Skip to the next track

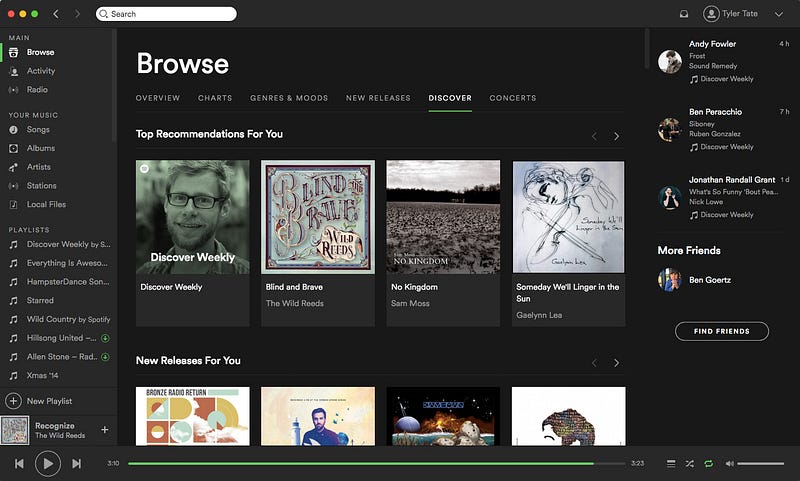77,463
